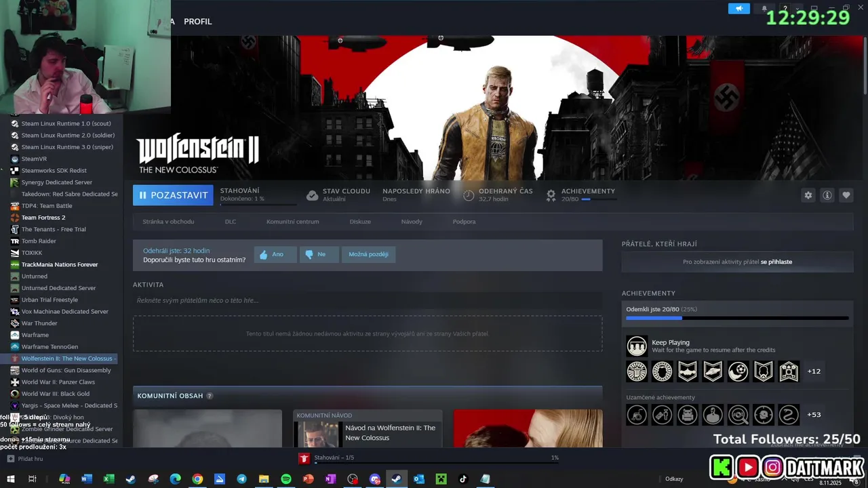Open the locked wheelchair achievement icon
Viewport: 868px width, 488px height.
637,415
